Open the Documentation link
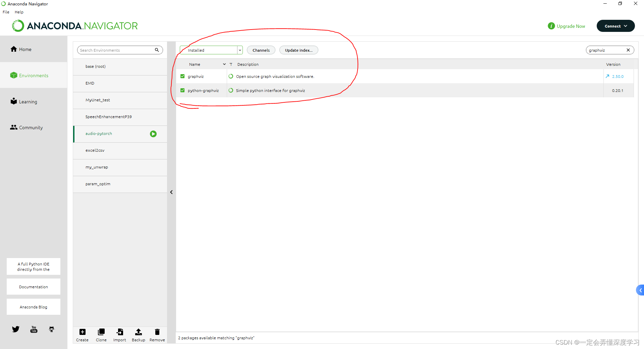The height and width of the screenshot is (349, 644). [x=34, y=287]
